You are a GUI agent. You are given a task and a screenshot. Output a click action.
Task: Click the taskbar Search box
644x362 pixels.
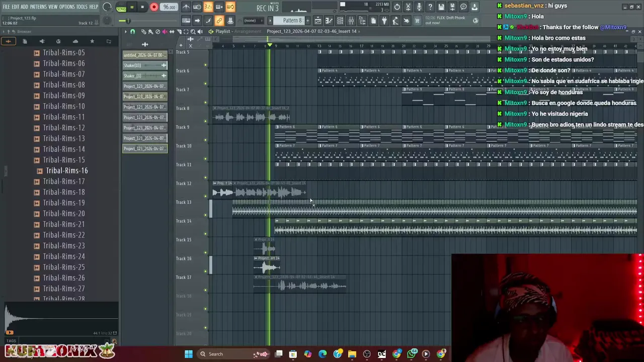tap(234, 354)
